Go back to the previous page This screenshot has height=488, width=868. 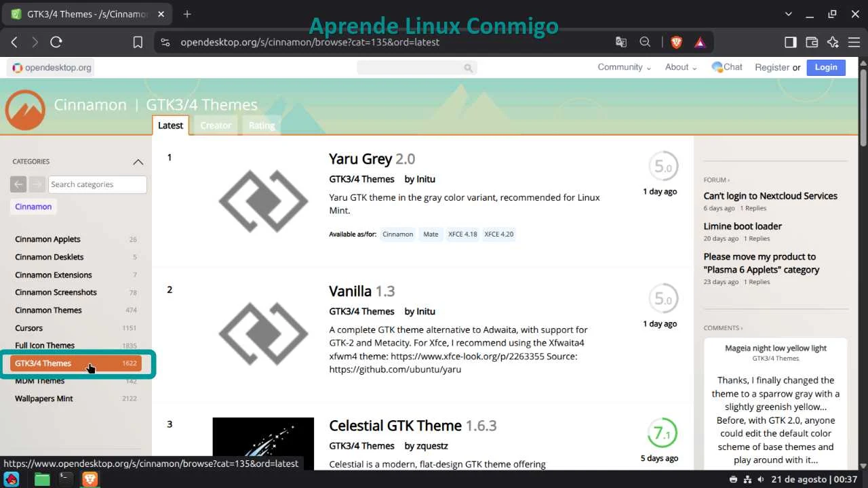coord(14,42)
